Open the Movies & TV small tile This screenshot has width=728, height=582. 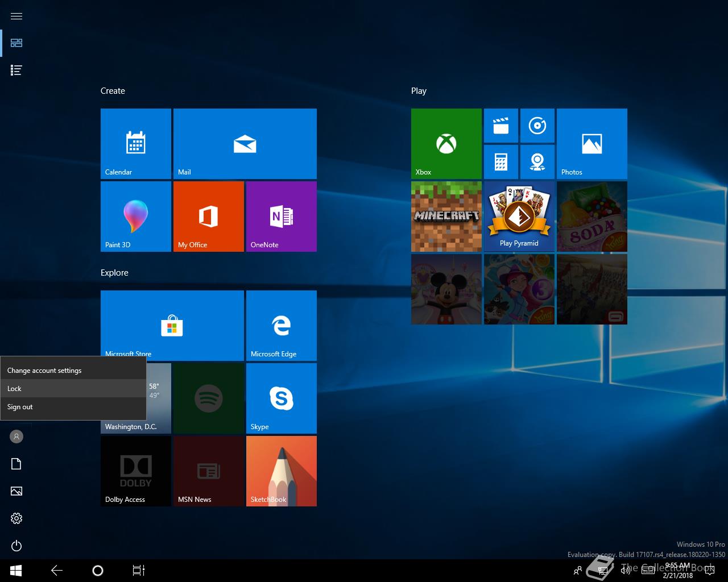point(501,126)
